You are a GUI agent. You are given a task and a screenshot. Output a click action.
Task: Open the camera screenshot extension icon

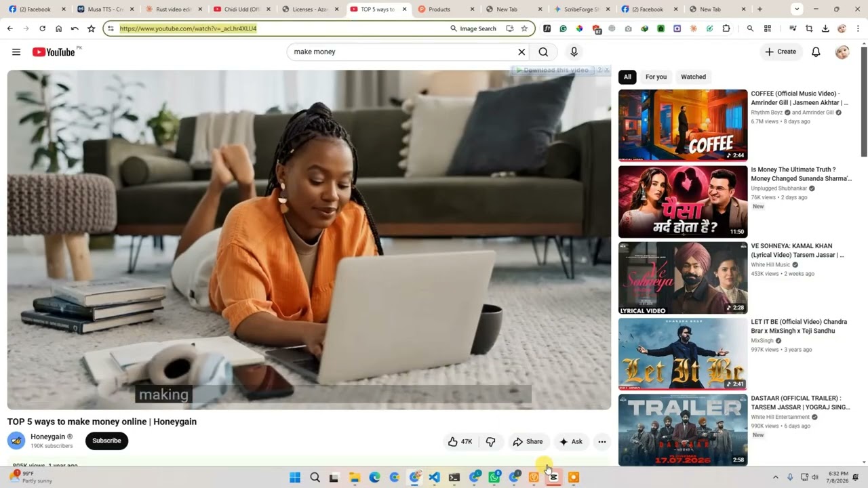(629, 28)
